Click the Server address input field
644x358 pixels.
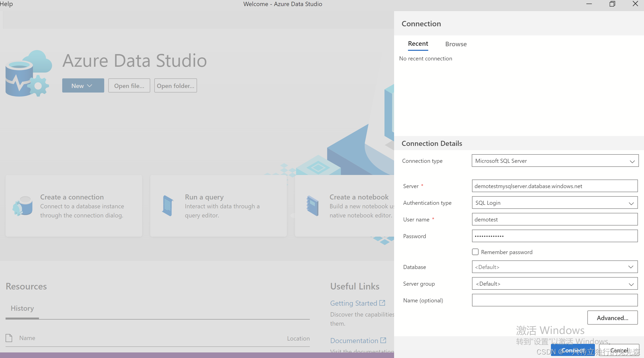554,186
